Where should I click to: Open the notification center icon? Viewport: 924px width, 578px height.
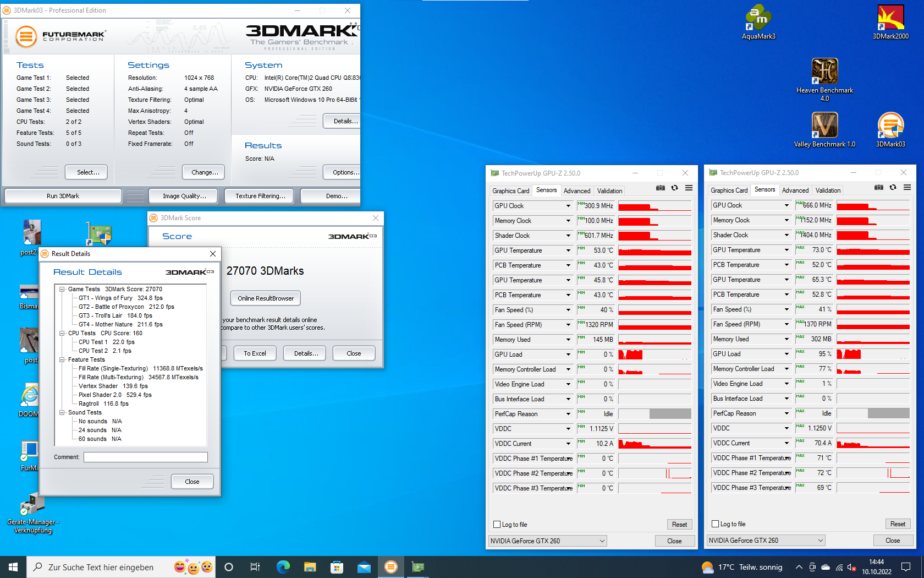[x=905, y=567]
